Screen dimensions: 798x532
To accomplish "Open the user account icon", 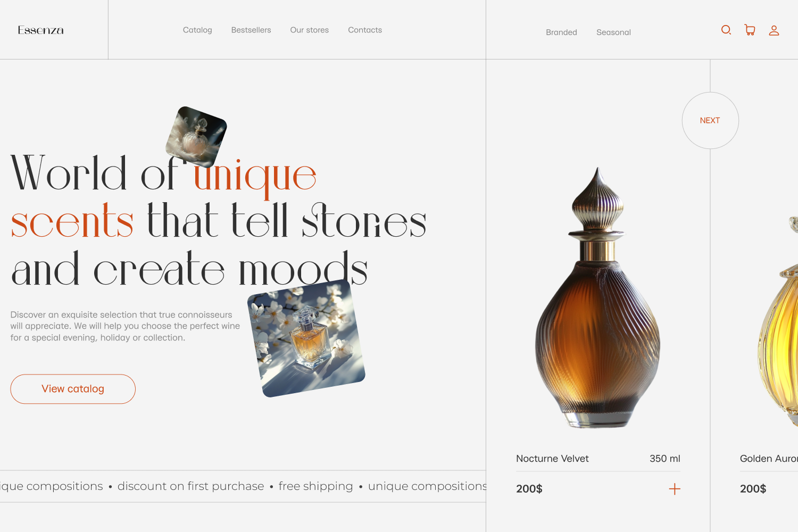I will pos(774,30).
